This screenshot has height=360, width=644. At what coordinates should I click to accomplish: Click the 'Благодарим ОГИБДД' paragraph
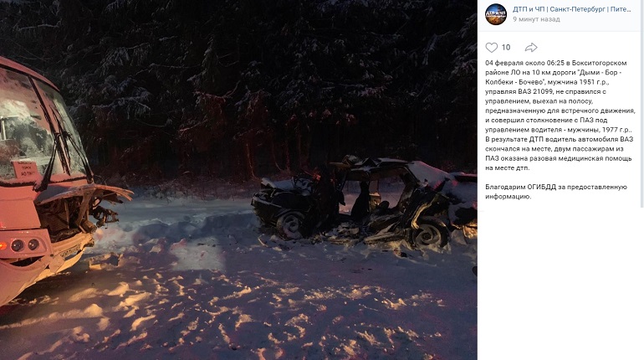point(556,192)
